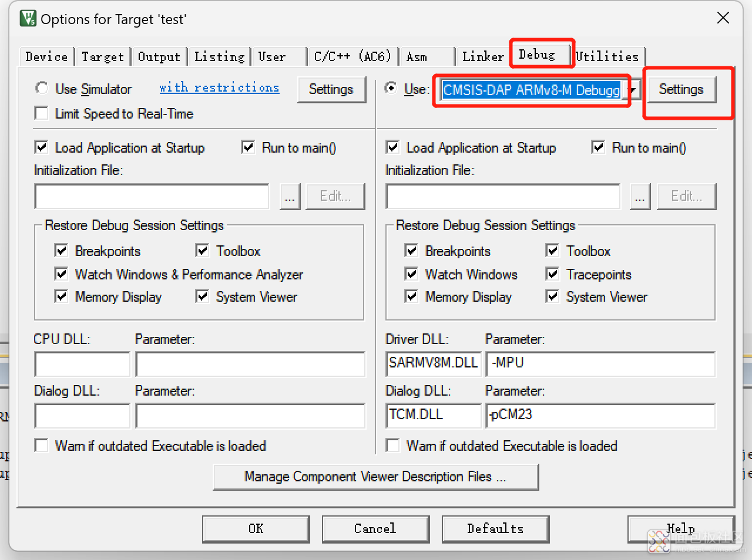
Task: Toggle Limit Speed to Real-Time checkbox
Action: [x=42, y=113]
